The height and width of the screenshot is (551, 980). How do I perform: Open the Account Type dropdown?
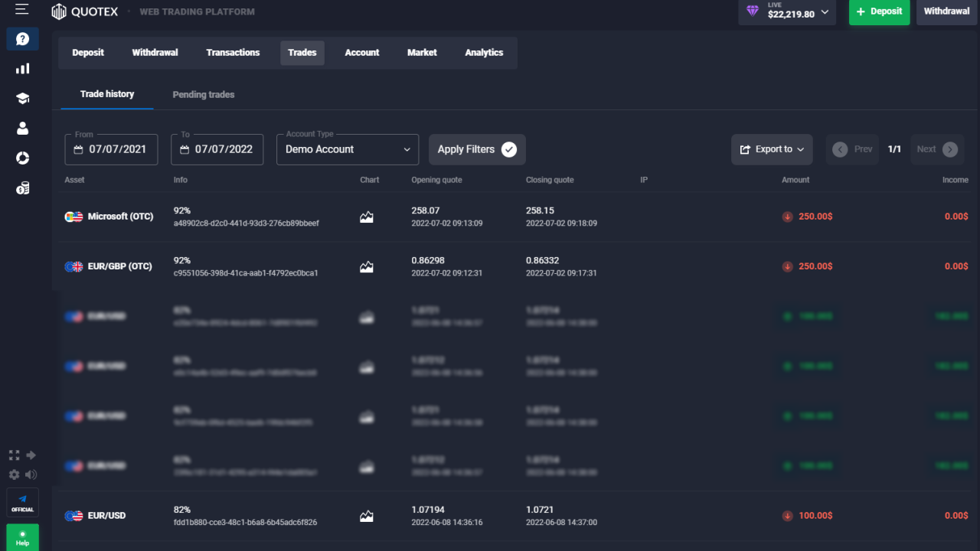point(348,149)
